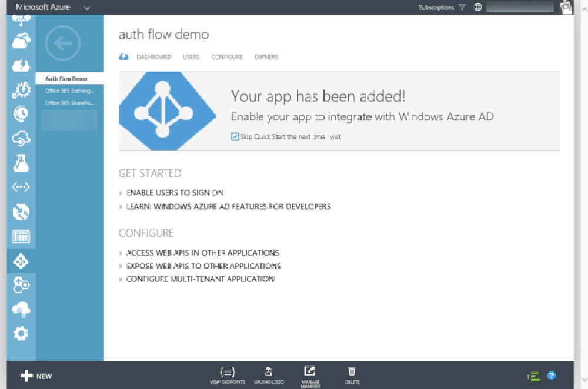Open the marketplace add-ons sidebar icon
The image size is (588, 389).
pyautogui.click(x=21, y=285)
